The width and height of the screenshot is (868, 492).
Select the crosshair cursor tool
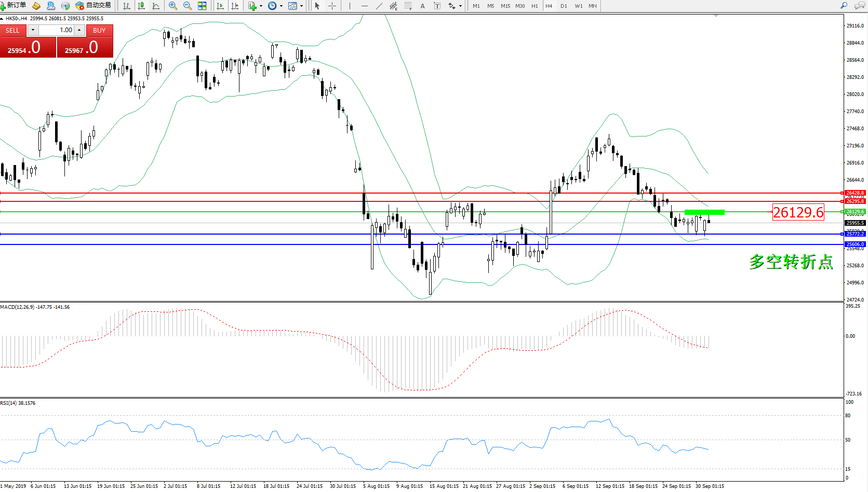point(332,6)
